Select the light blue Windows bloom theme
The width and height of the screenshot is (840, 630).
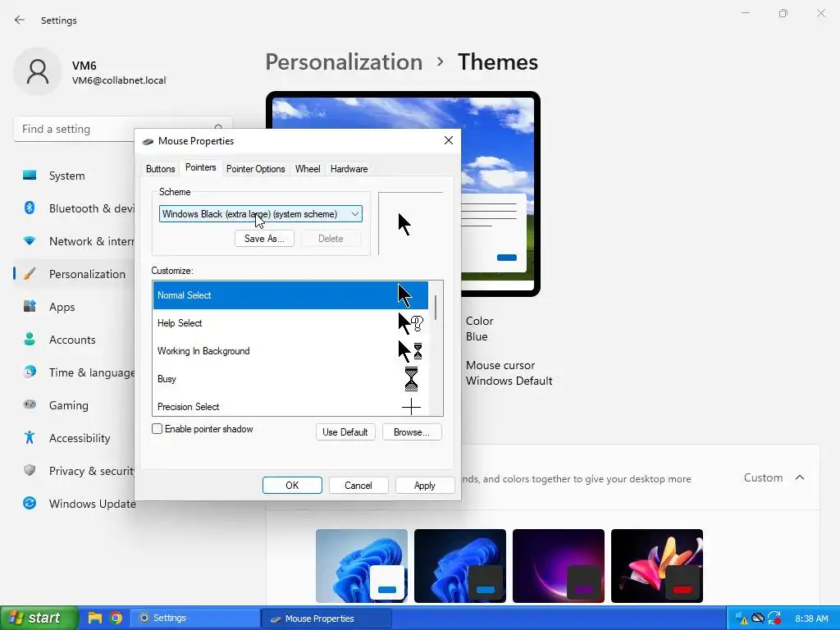point(362,566)
